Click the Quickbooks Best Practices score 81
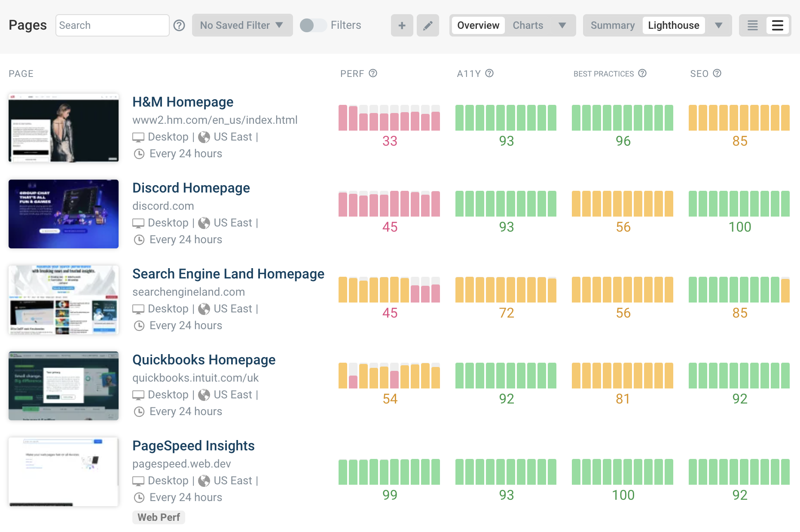 coord(623,399)
